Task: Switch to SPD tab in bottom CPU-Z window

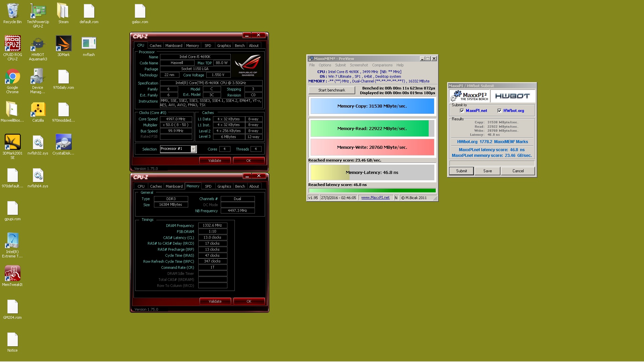Action: click(208, 186)
